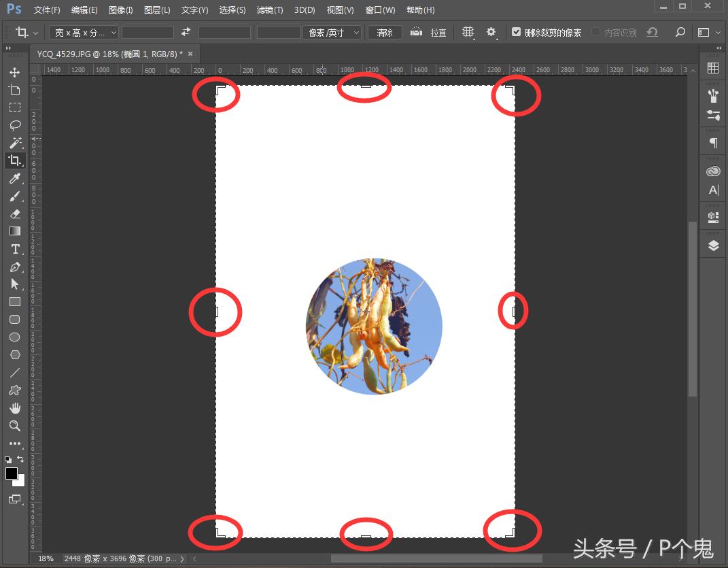This screenshot has height=568, width=728.
Task: Select the Horizontal Type tool
Action: [x=15, y=249]
